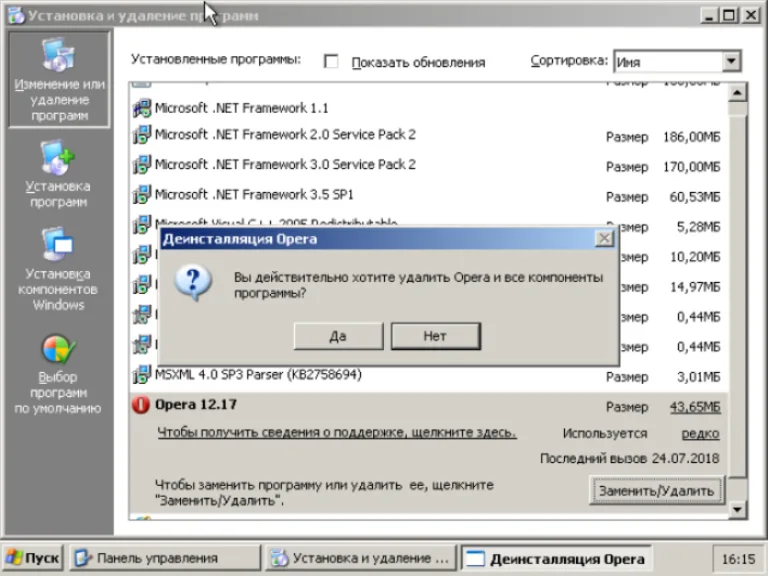Select Microsoft .NET Framework 3.0 Service Pack 2 text
This screenshot has height=576, width=768.
click(285, 165)
